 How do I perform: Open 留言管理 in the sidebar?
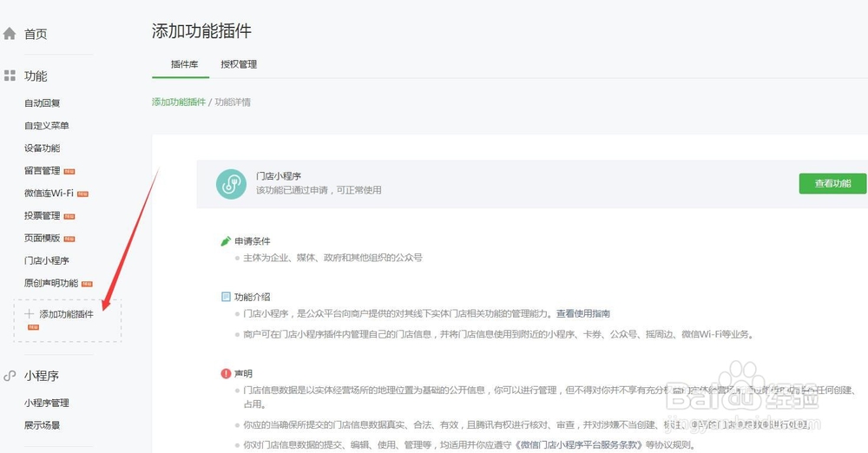(x=42, y=171)
